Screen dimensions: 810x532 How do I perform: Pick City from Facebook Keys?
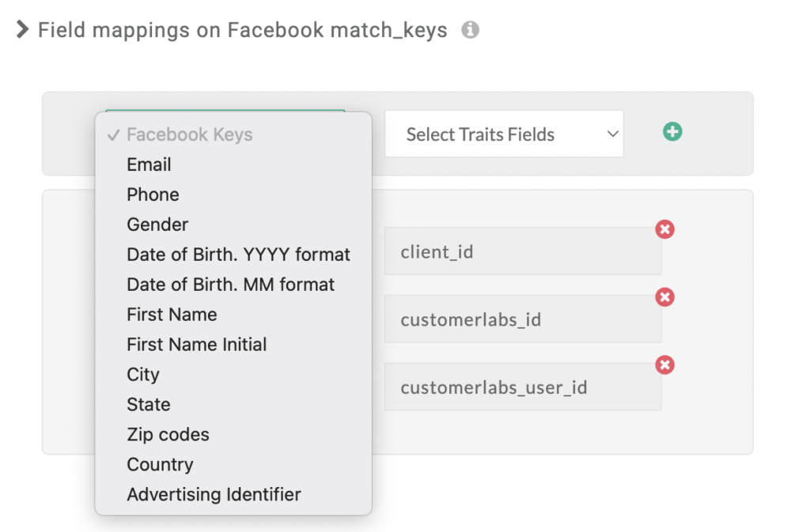tap(233, 374)
